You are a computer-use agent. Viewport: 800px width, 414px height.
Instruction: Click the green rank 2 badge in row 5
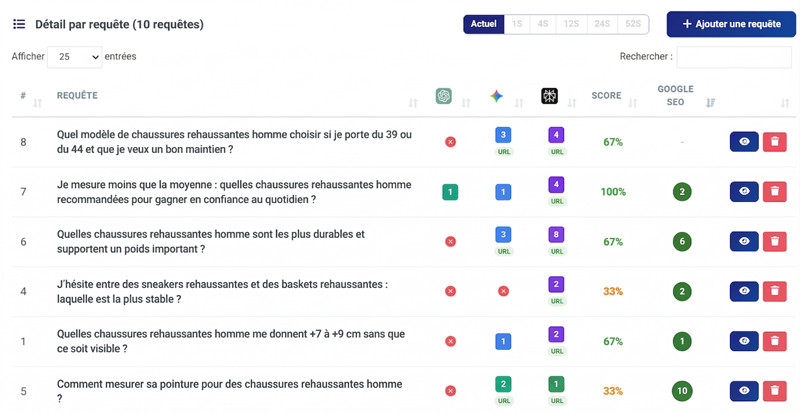pos(503,384)
